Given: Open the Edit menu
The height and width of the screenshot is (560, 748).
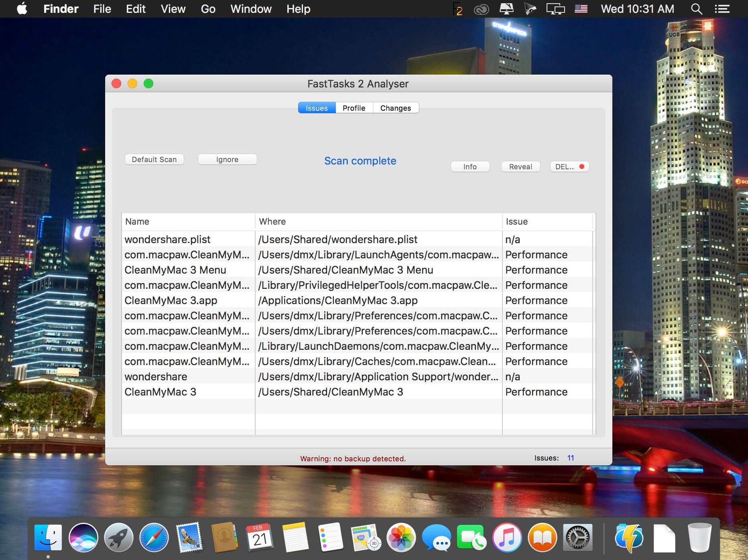Looking at the screenshot, I should click(136, 9).
